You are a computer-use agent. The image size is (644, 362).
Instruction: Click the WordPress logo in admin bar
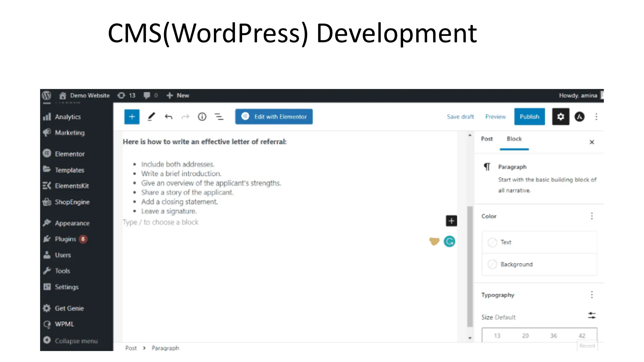(47, 95)
